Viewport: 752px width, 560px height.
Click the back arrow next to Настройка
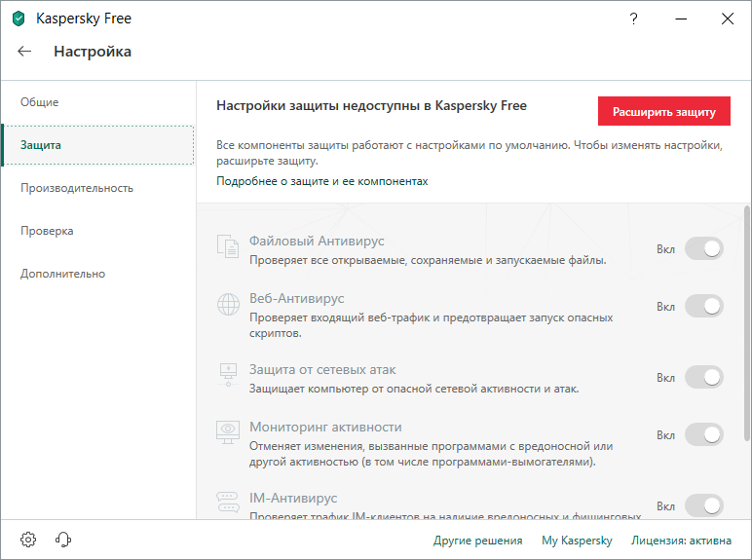point(25,52)
